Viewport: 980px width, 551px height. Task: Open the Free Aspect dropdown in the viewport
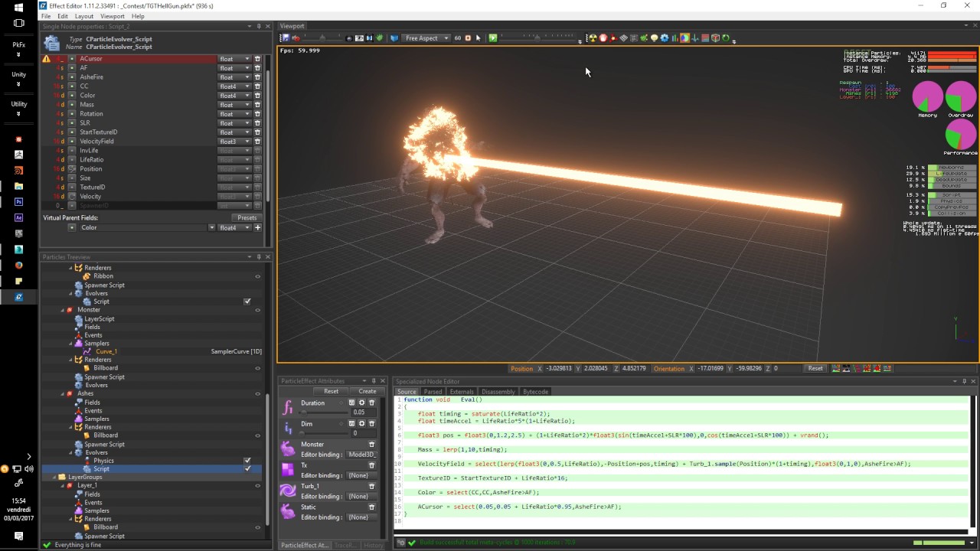point(425,38)
